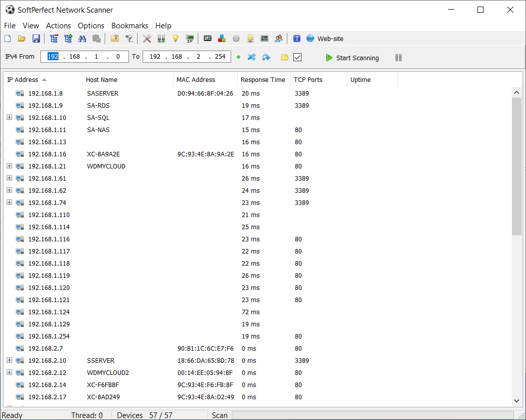Toggle the checkbox next to the IP range
Viewport: 526px width, 420px height.
point(297,57)
